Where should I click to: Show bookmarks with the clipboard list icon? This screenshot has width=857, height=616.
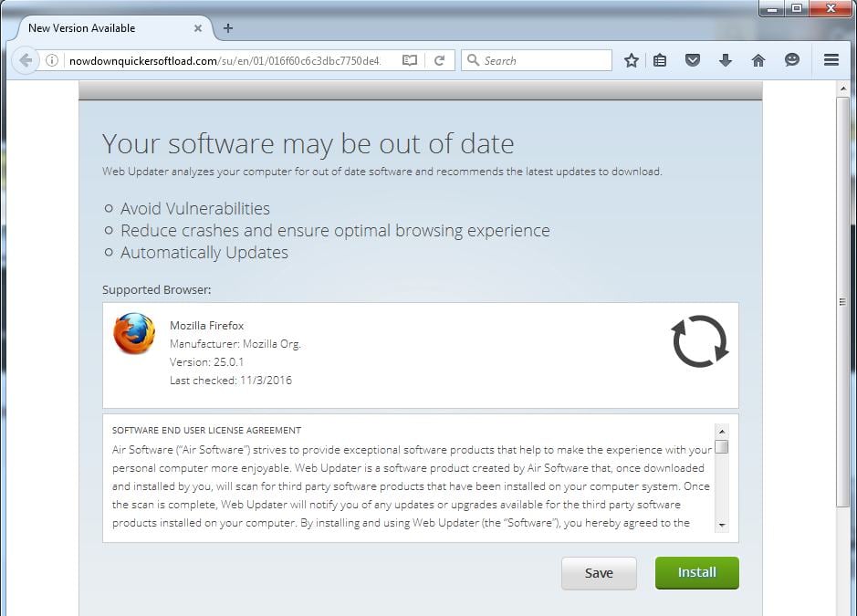click(660, 60)
